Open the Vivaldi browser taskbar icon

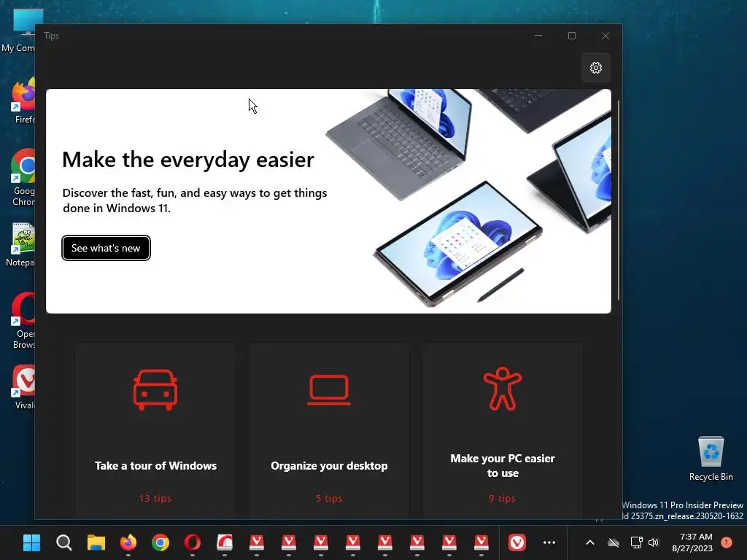tap(517, 542)
